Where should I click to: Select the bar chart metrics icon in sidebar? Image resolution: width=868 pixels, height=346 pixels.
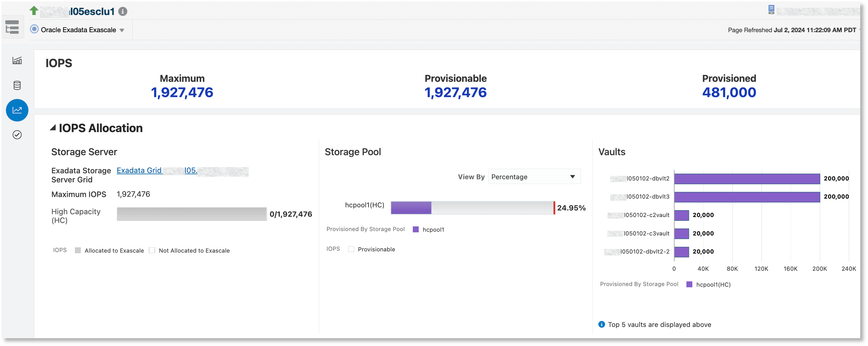(x=17, y=61)
